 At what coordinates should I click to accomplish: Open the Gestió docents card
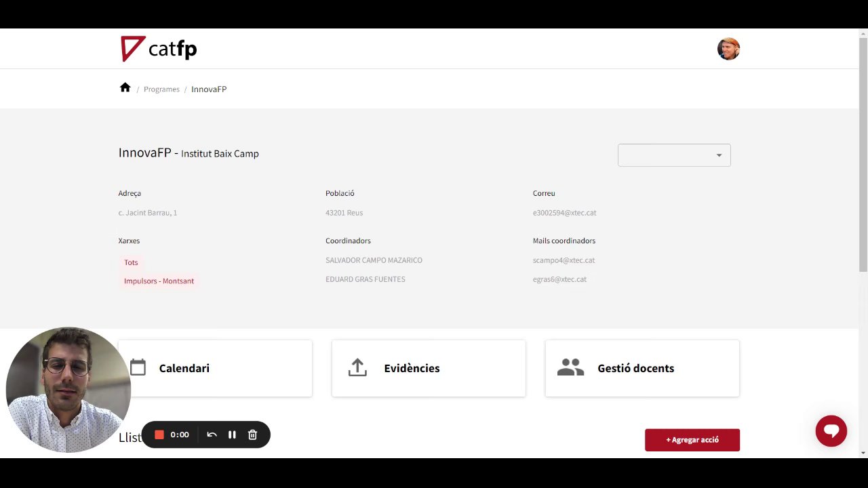pos(642,368)
